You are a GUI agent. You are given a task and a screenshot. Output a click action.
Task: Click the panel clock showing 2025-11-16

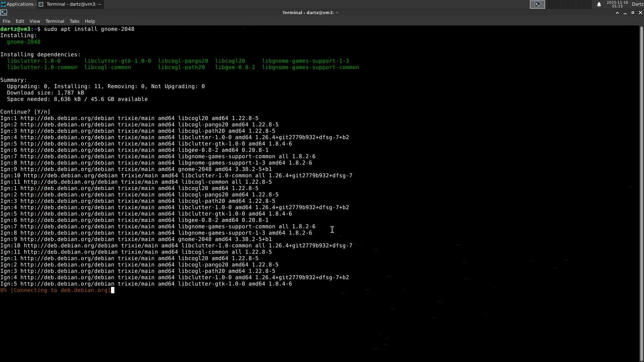click(617, 4)
